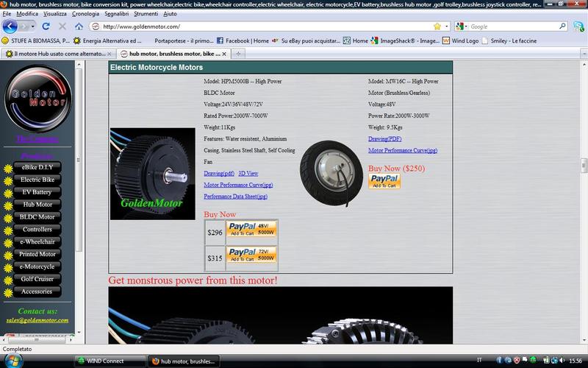Click the HPM5000B GoldenMotor motor image
This screenshot has width=588, height=368.
pyautogui.click(x=153, y=174)
